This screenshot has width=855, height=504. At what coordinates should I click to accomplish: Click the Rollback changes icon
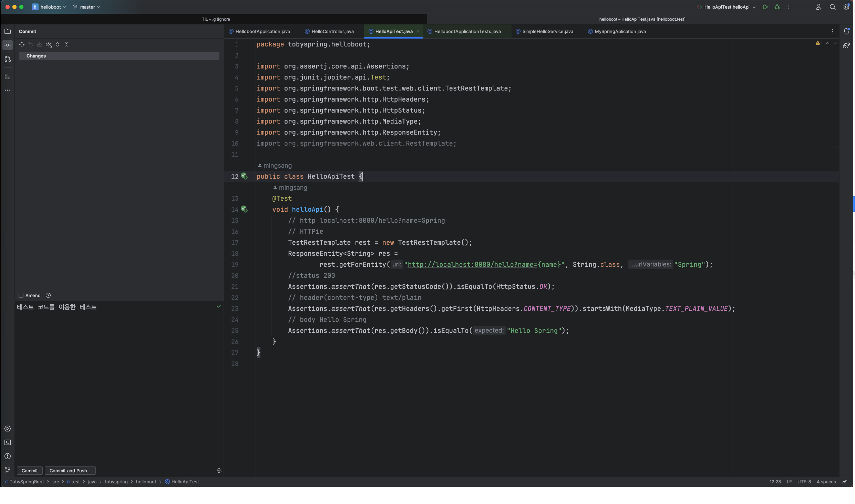[31, 44]
